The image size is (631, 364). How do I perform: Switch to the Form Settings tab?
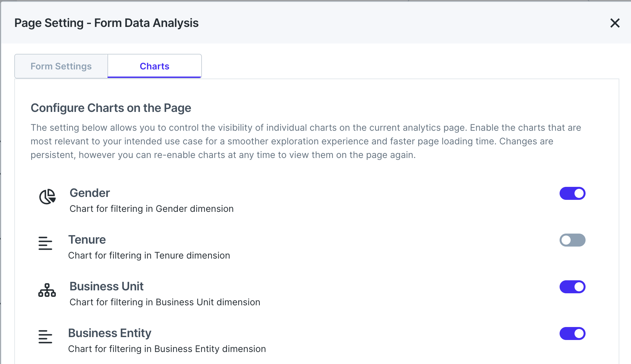click(61, 66)
